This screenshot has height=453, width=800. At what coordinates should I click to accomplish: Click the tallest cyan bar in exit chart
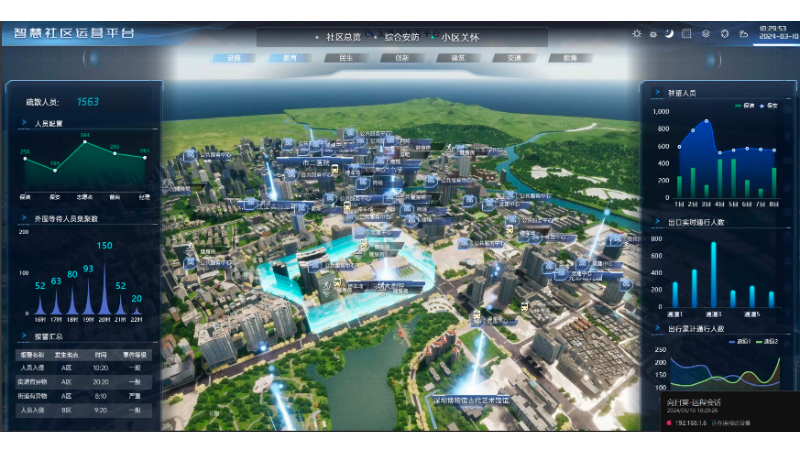pyautogui.click(x=713, y=274)
